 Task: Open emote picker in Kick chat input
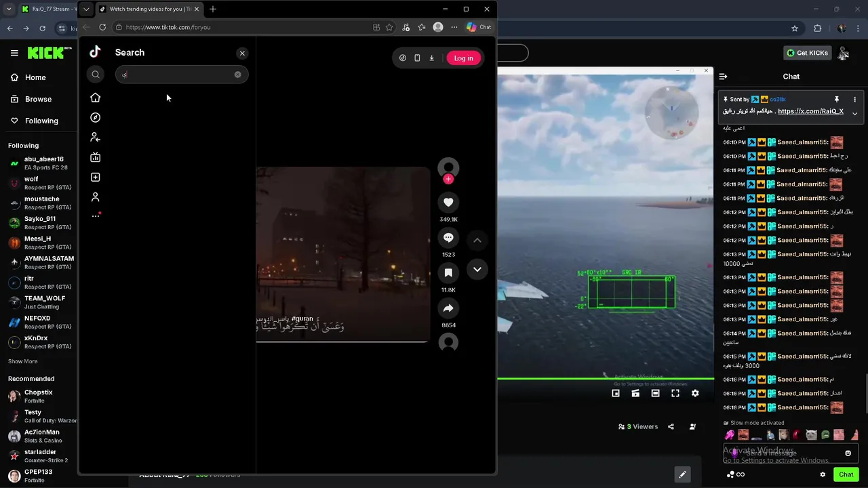point(848,453)
